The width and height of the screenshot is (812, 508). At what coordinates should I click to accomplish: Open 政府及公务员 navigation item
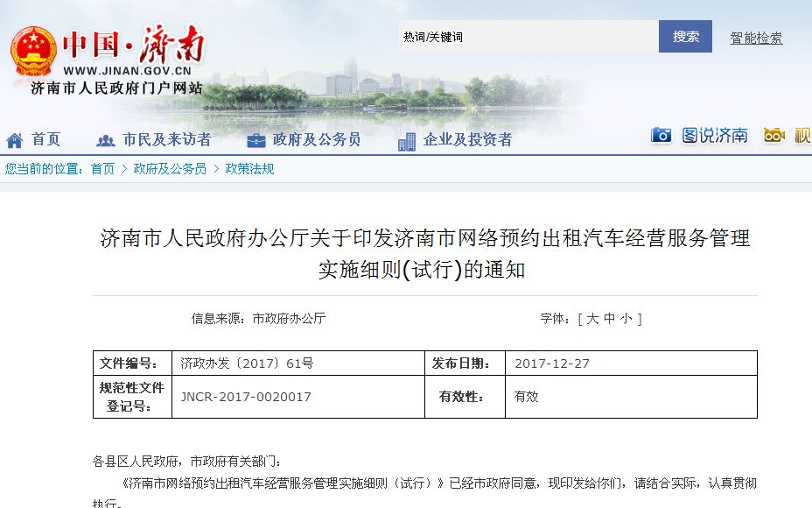coord(317,139)
